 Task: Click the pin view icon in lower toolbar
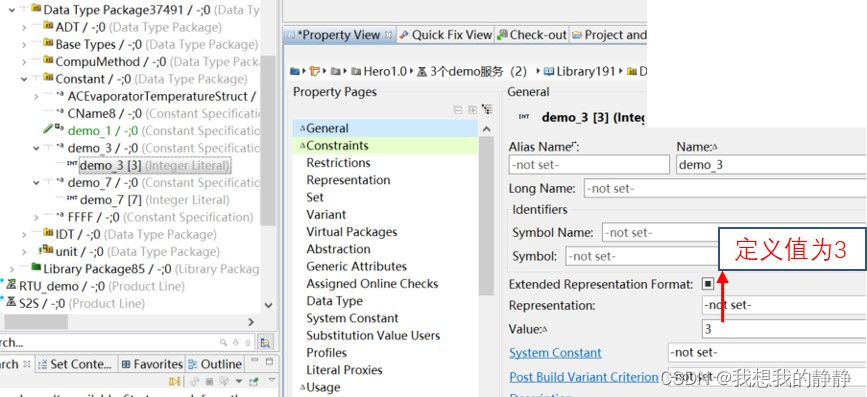click(x=254, y=382)
